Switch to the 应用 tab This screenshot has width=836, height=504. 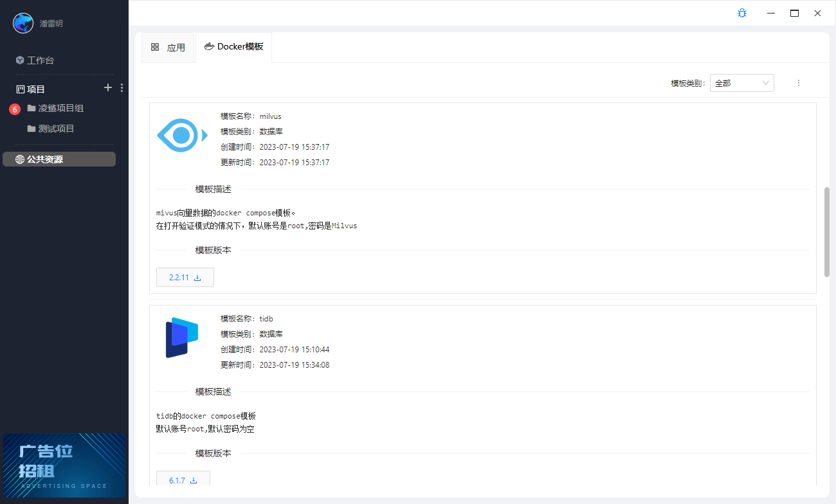[x=168, y=48]
